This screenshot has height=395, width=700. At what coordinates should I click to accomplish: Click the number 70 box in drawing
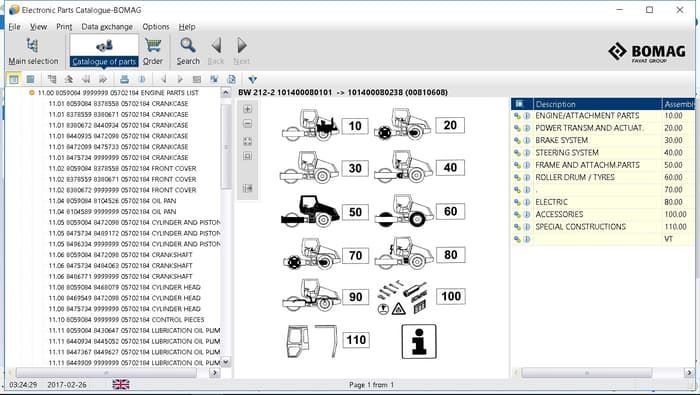coord(355,256)
